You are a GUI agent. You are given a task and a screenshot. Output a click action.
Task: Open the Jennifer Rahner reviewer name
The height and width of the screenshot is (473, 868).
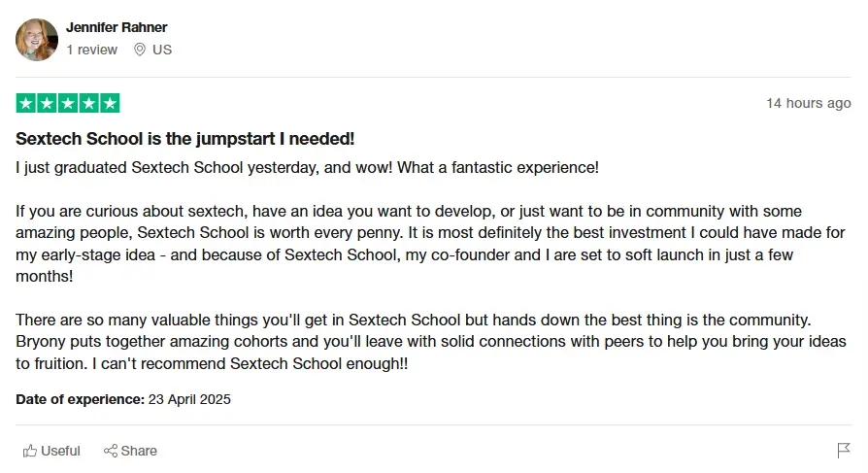pyautogui.click(x=117, y=27)
